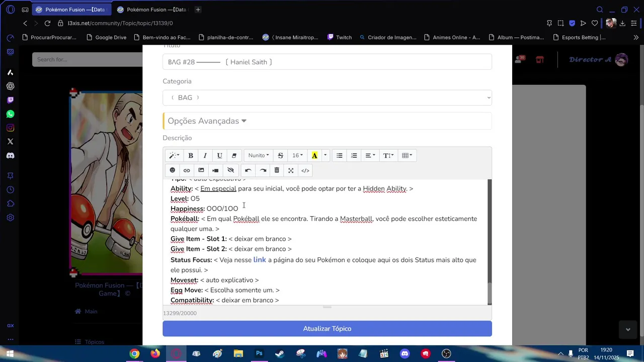644x362 pixels.
Task: Insert an unordered bullet list
Action: 340,155
